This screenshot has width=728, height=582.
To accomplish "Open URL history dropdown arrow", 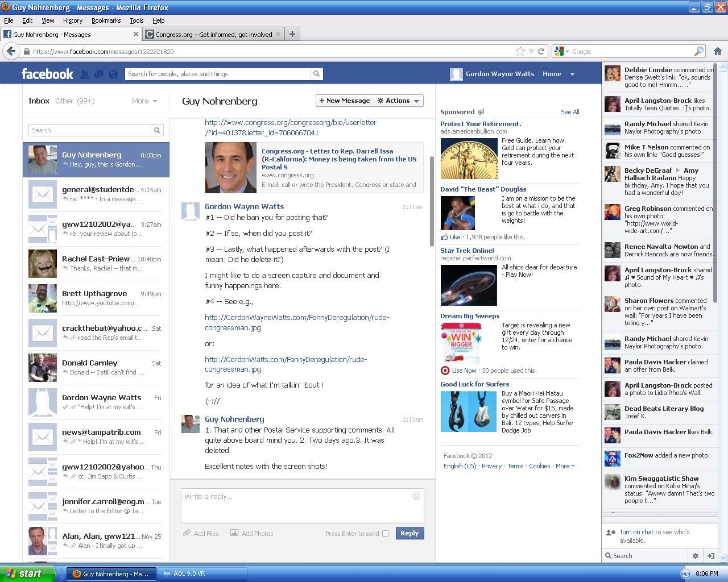I will (x=532, y=51).
